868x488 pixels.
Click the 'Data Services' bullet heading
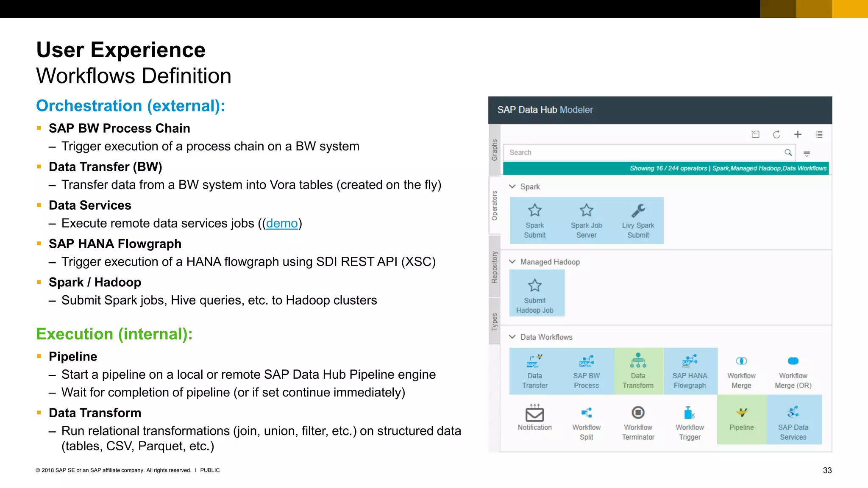[90, 205]
